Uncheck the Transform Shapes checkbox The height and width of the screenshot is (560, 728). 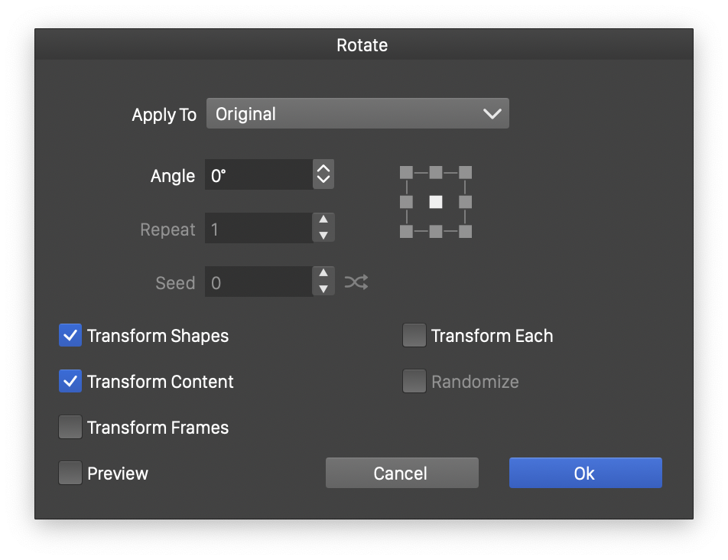70,335
